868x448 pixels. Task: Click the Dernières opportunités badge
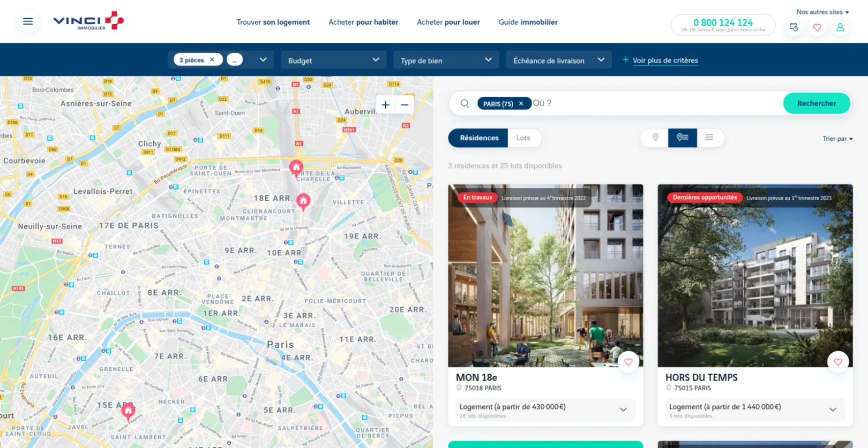click(705, 198)
